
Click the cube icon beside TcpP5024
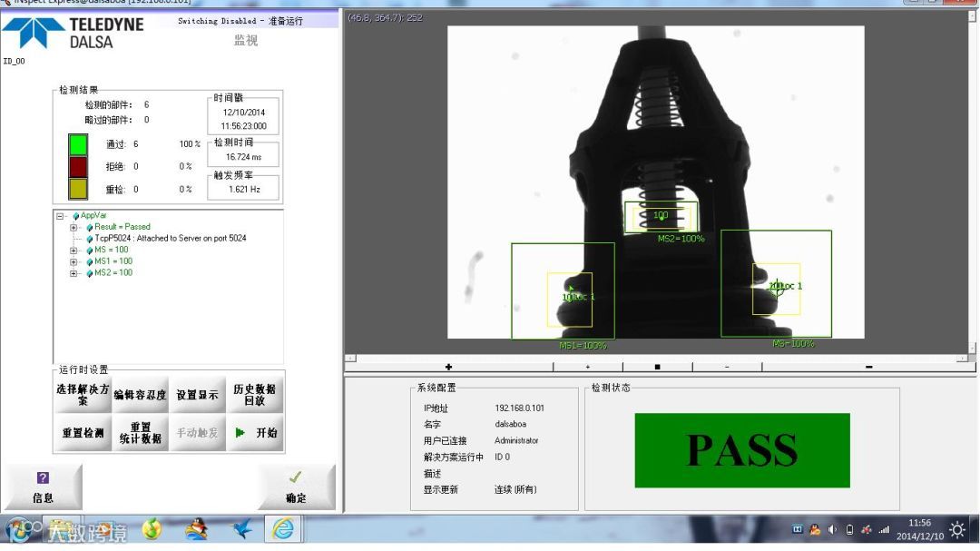(x=89, y=239)
